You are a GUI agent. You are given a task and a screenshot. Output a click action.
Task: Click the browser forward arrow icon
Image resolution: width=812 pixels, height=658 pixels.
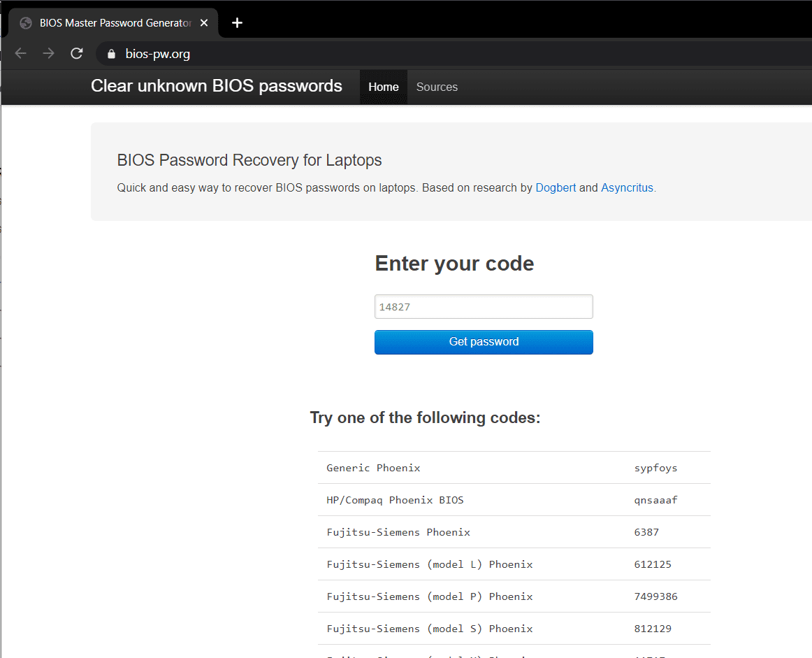pyautogui.click(x=48, y=54)
